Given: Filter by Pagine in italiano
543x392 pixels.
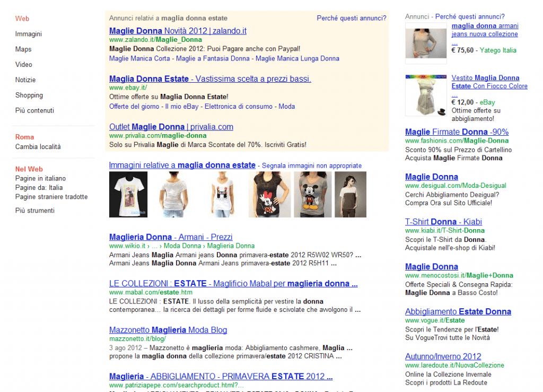Looking at the screenshot, I should pos(40,178).
